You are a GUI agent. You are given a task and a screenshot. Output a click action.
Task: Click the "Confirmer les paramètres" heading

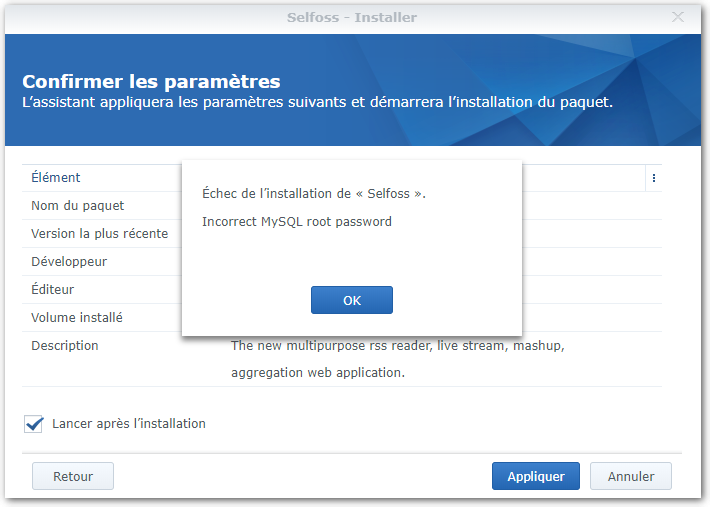click(151, 82)
